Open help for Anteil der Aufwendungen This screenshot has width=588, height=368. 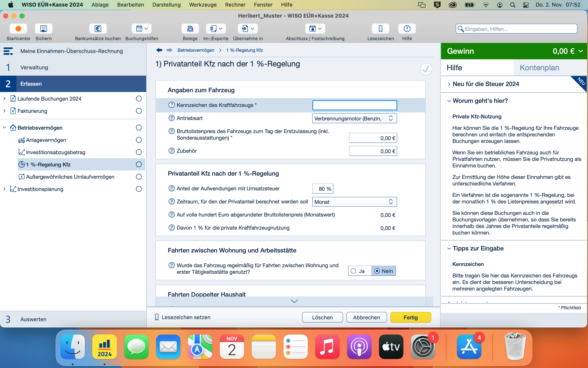171,188
